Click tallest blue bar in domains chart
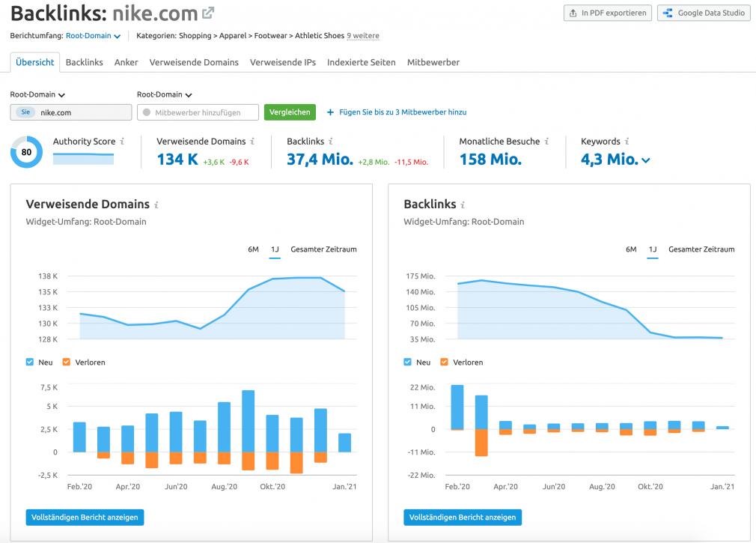The width and height of the screenshot is (756, 543). coord(249,421)
